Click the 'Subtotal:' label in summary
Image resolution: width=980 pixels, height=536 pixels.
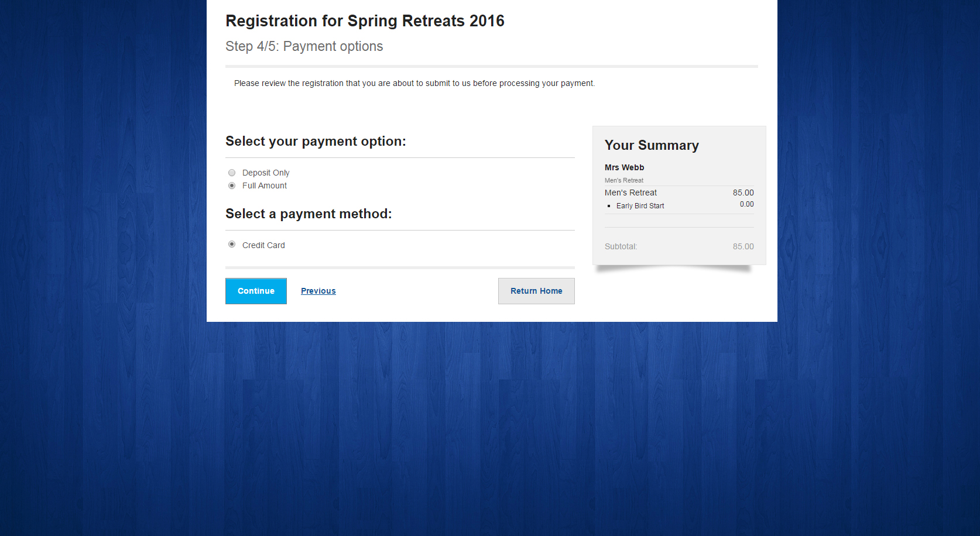tap(621, 246)
